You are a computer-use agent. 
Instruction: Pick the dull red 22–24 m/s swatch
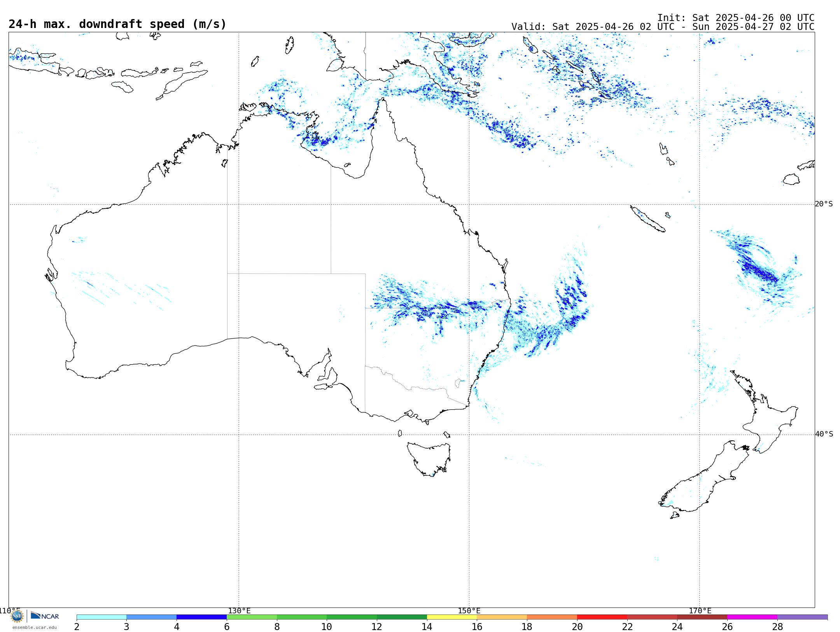tap(652, 617)
